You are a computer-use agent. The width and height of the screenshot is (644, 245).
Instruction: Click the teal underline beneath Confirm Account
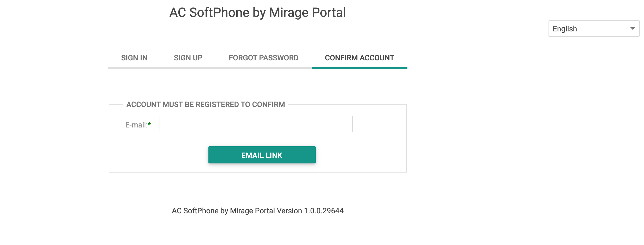[359, 68]
